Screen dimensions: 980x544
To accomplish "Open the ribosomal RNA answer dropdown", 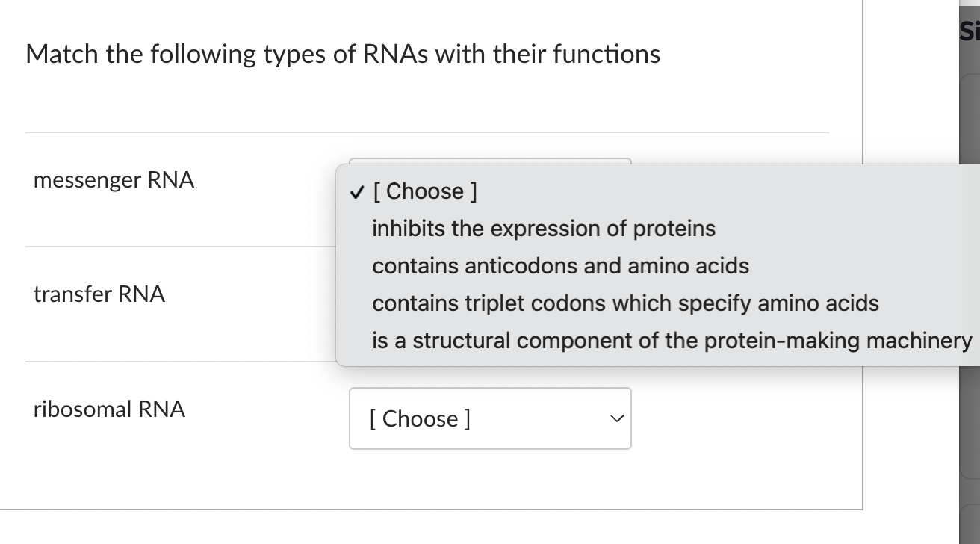I will pos(490,419).
